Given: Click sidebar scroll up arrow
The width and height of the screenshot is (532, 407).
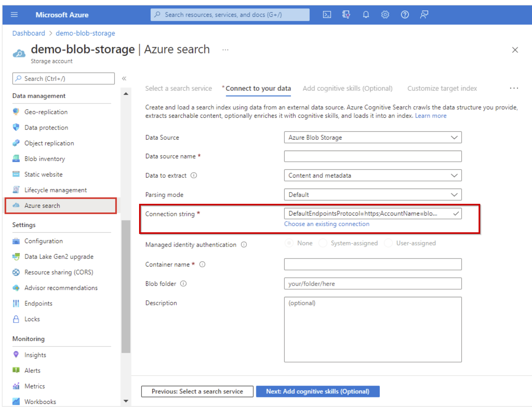Looking at the screenshot, I should [126, 94].
